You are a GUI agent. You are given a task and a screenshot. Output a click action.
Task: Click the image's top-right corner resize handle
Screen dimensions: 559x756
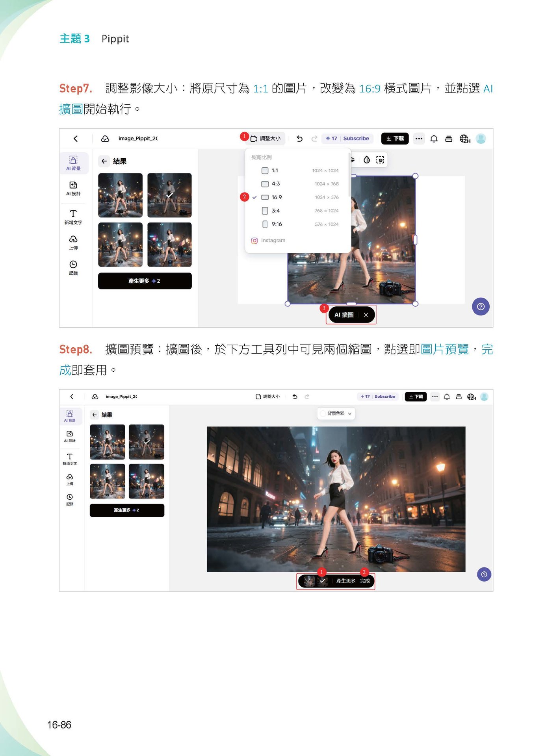click(415, 176)
